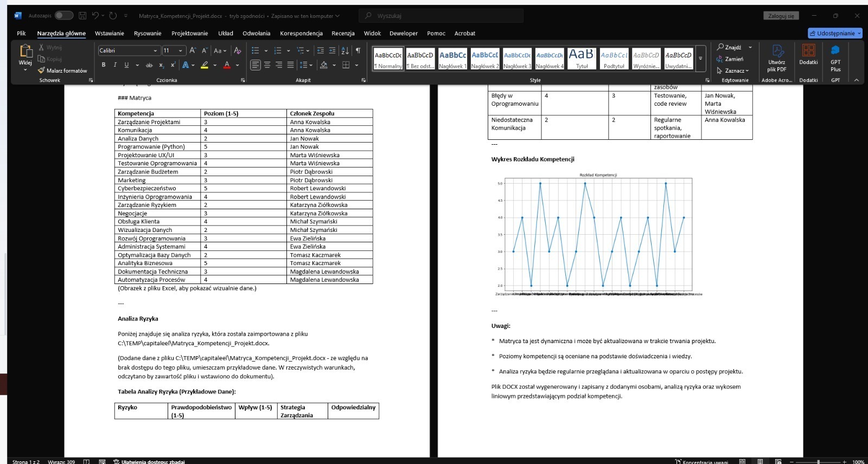Center-align text using the center alignment icon

coord(267,65)
